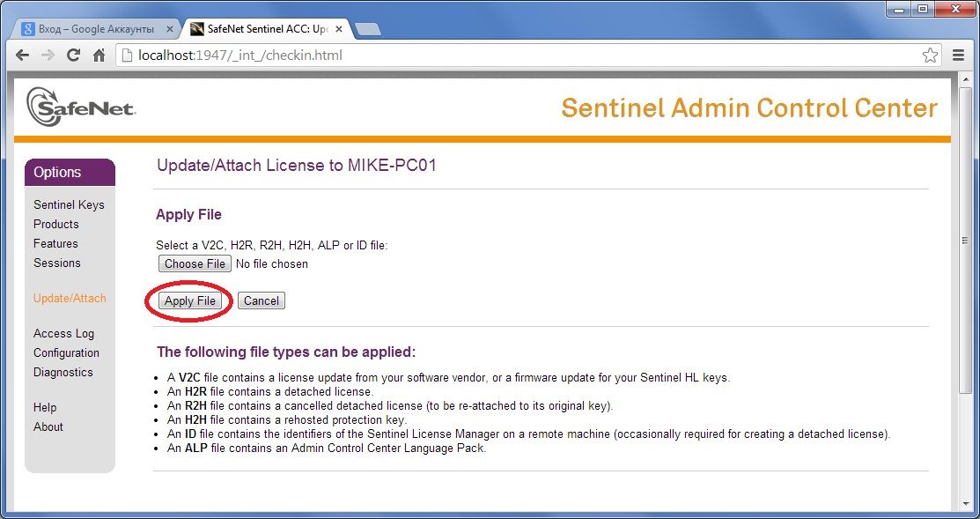Click the SafeNet logo
Image resolution: width=980 pixels, height=519 pixels.
tap(80, 107)
